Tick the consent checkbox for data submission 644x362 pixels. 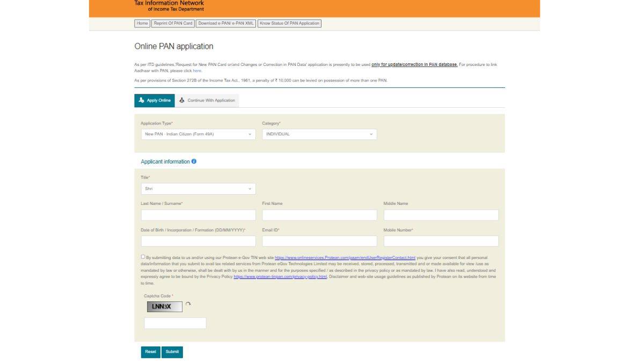point(143,257)
